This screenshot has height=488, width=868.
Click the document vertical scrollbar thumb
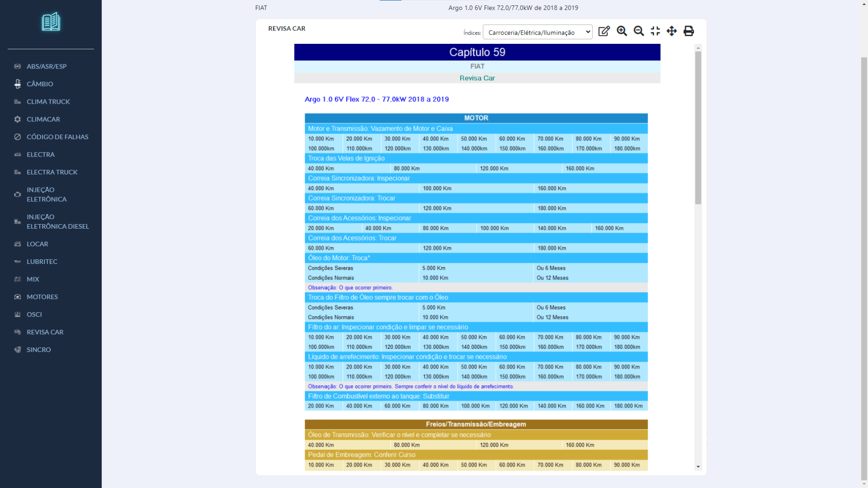[698, 128]
